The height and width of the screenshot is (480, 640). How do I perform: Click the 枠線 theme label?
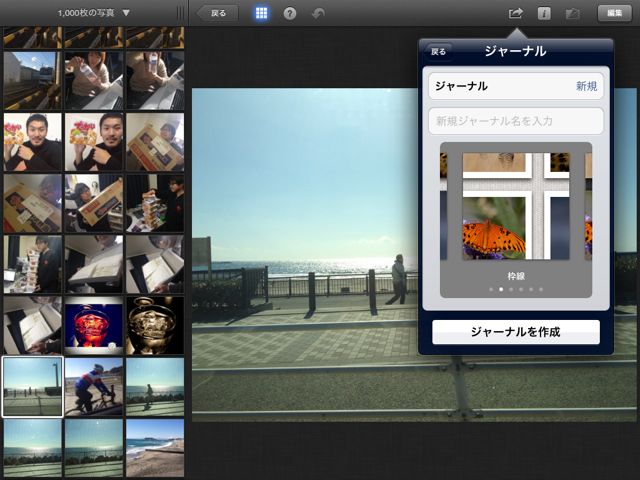click(516, 276)
